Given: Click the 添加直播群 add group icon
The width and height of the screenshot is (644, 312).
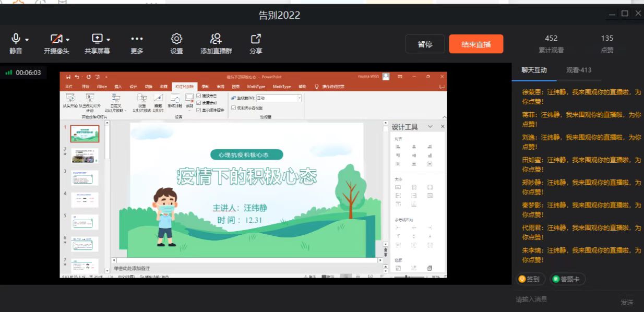Looking at the screenshot, I should coord(216,39).
